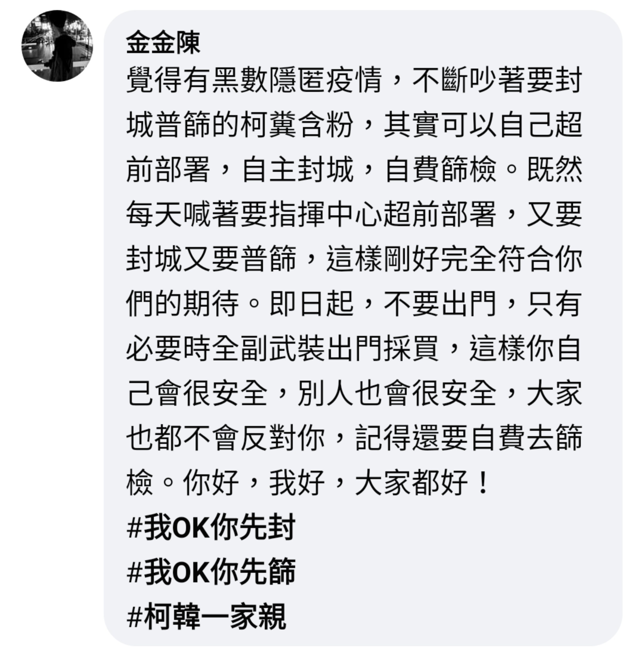Click the phrase 自主封城 in the comment

coord(298,170)
